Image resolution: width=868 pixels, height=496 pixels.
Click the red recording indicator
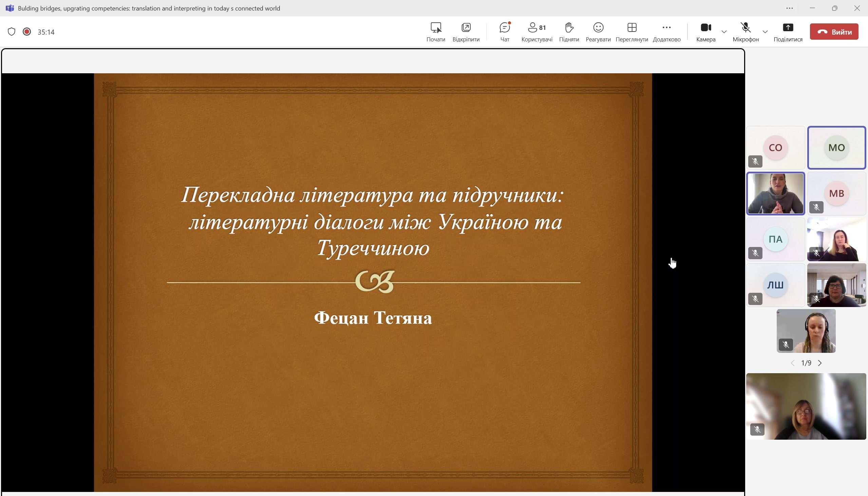pyautogui.click(x=26, y=32)
